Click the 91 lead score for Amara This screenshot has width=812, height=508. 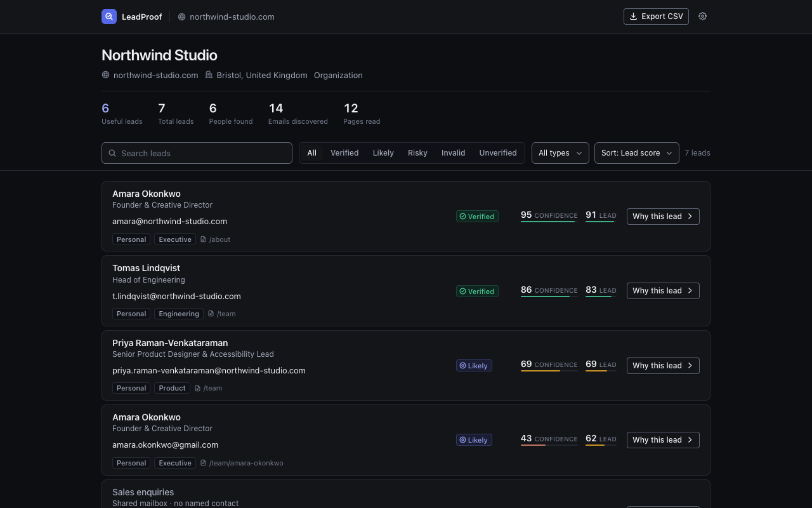point(601,216)
